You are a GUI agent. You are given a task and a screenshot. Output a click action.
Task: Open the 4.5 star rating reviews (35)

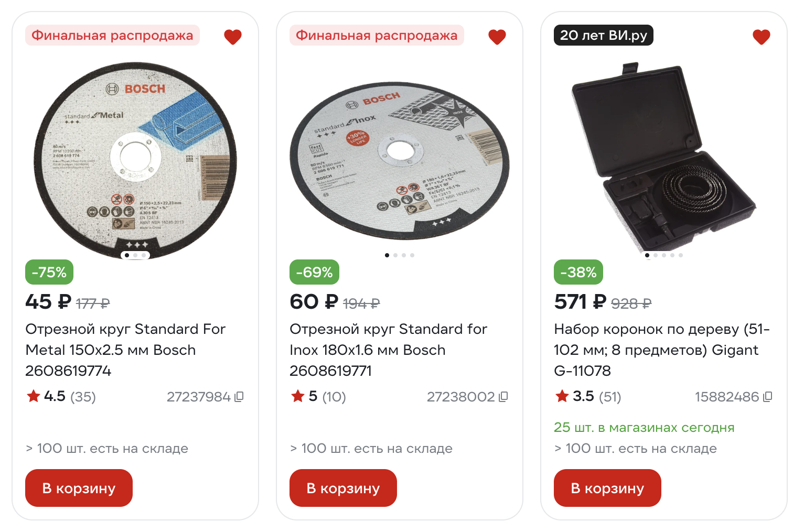61,396
